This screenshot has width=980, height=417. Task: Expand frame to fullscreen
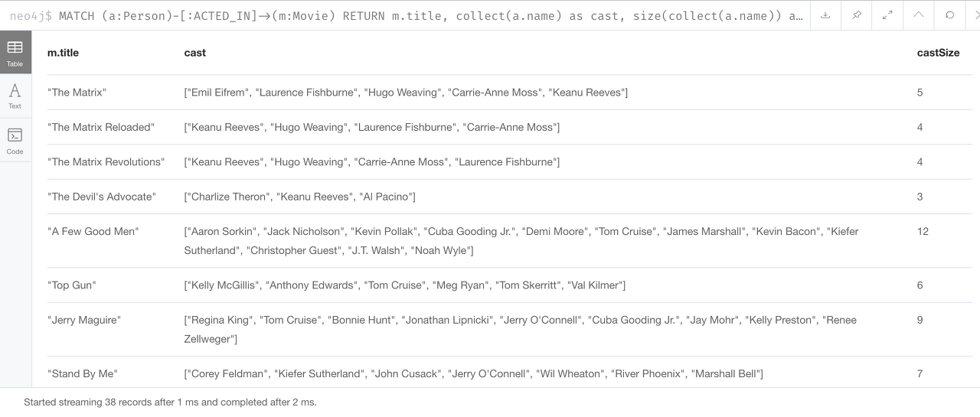(887, 15)
